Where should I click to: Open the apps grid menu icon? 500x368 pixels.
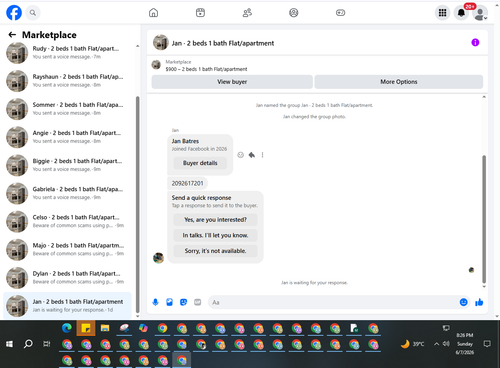click(x=442, y=13)
